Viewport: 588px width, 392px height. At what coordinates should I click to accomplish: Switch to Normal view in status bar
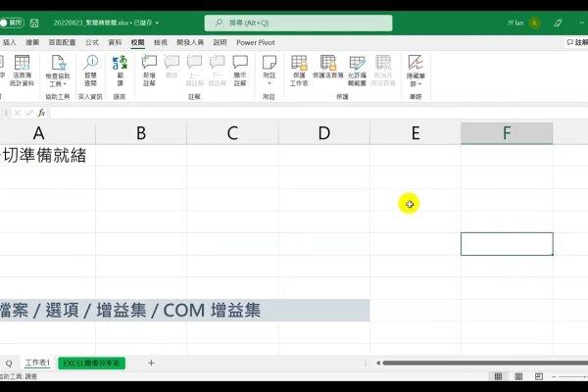(499, 376)
